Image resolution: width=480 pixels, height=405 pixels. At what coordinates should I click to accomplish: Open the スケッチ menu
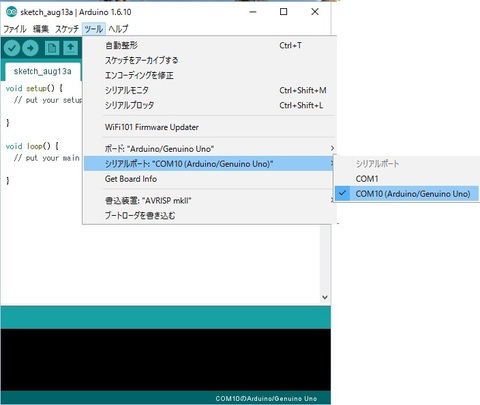pyautogui.click(x=67, y=29)
